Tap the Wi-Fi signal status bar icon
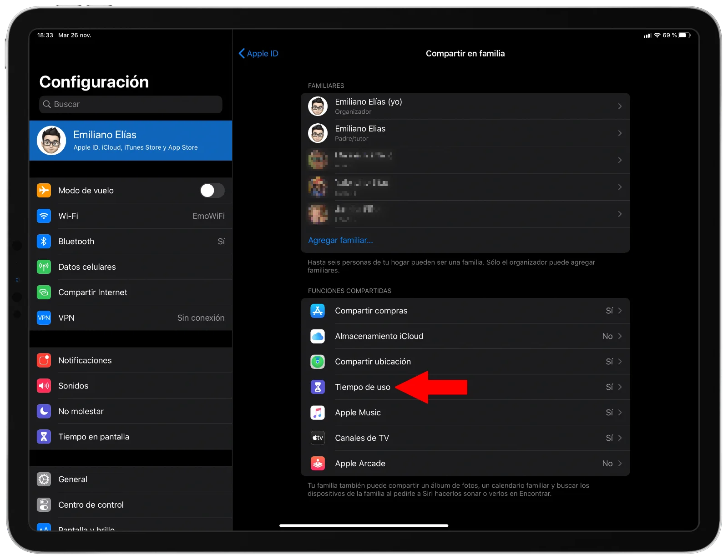Viewport: 728px width, 560px height. (657, 35)
